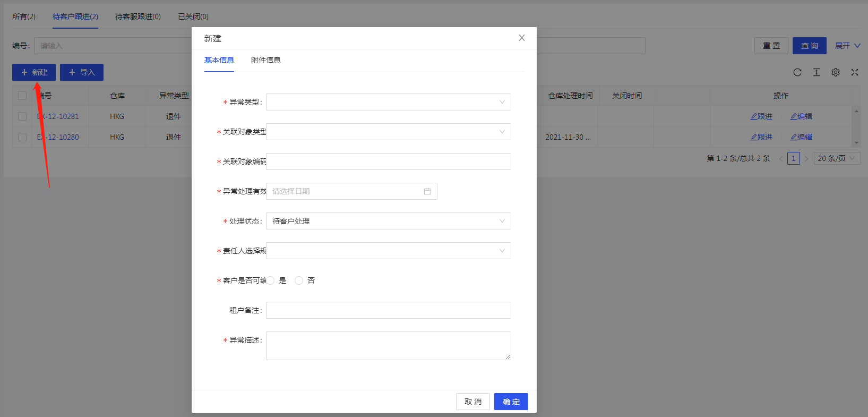Click table scrollbar down arrow
Image resolution: width=868 pixels, height=417 pixels.
tap(856, 143)
